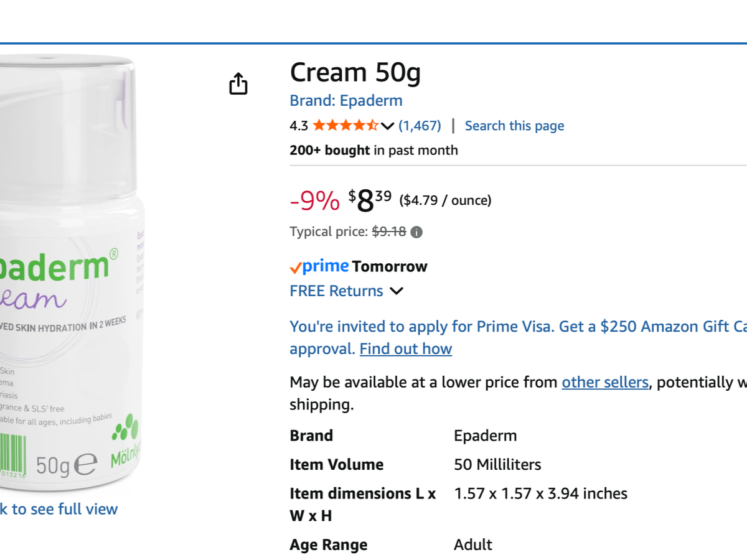The image size is (747, 560).
Task: Click the 4.3 rating number
Action: 299,126
